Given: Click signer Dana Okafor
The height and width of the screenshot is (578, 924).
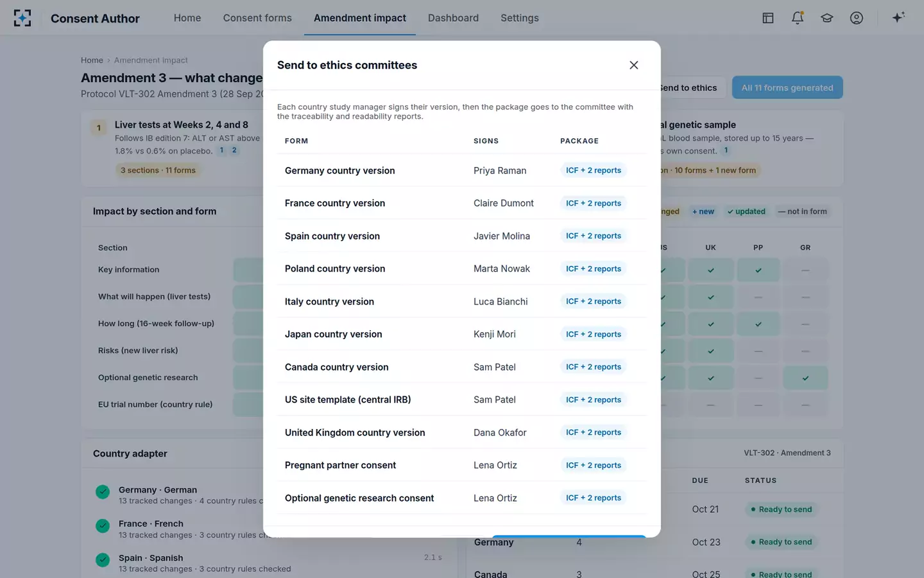Looking at the screenshot, I should click(x=500, y=432).
